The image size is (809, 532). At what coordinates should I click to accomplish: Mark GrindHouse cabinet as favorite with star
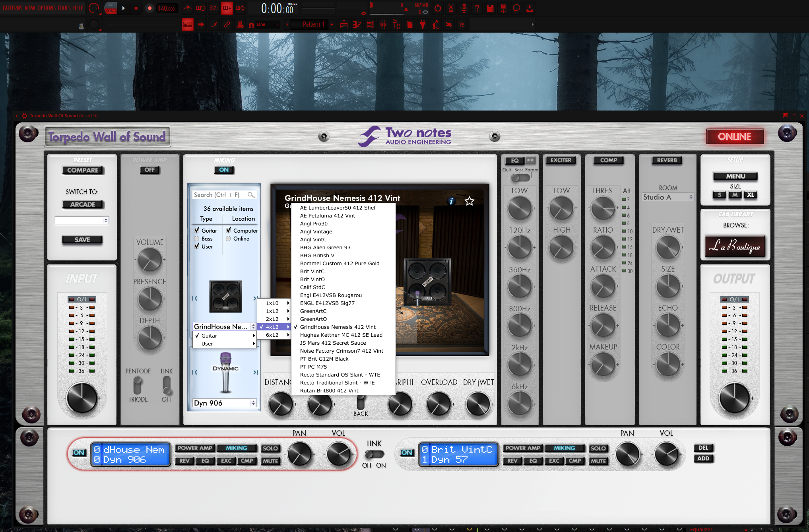tap(469, 201)
